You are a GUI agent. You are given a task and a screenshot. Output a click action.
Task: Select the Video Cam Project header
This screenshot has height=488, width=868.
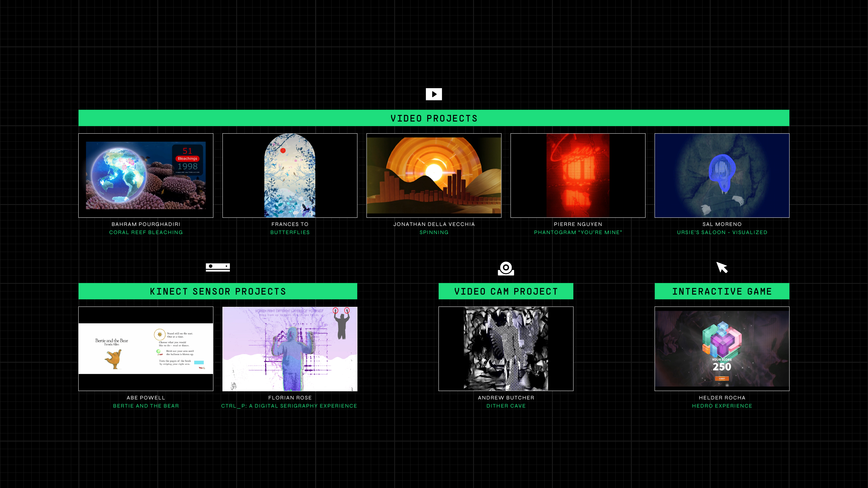(x=506, y=291)
